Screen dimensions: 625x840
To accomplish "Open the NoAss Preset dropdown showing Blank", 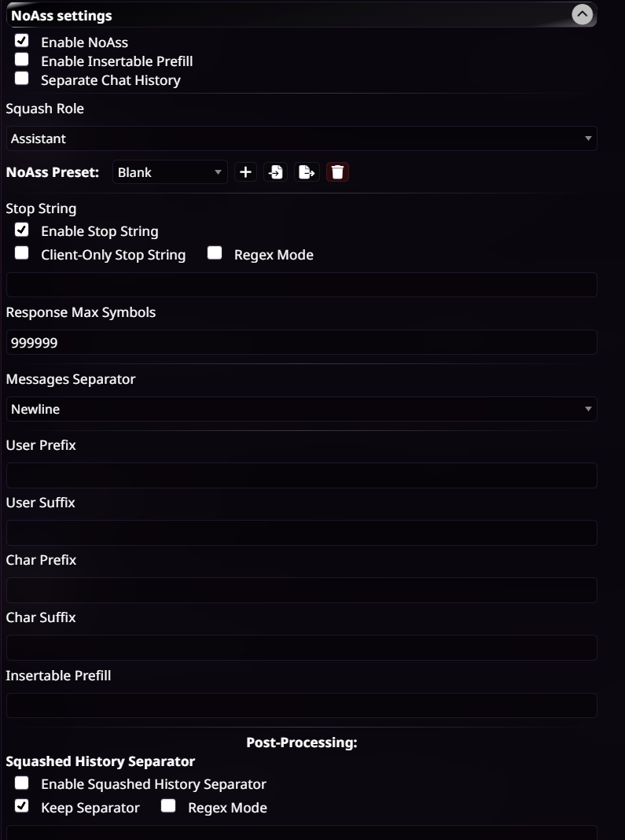I will [x=170, y=172].
